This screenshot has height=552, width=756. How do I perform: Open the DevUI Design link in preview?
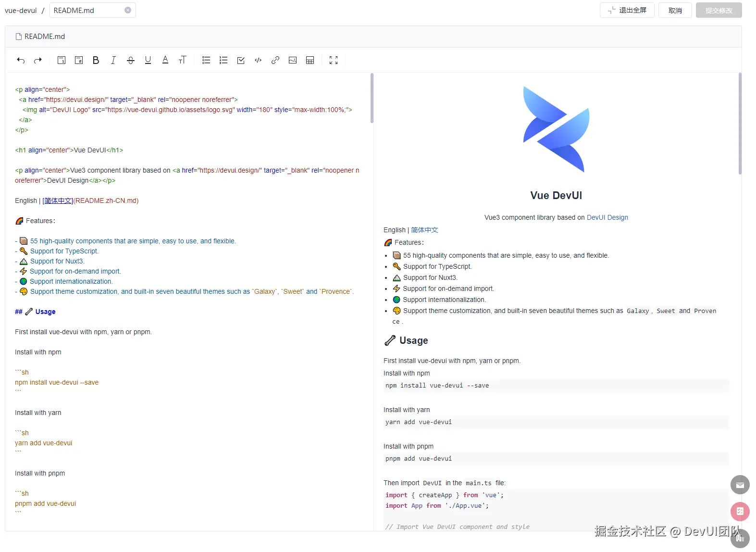coord(607,217)
